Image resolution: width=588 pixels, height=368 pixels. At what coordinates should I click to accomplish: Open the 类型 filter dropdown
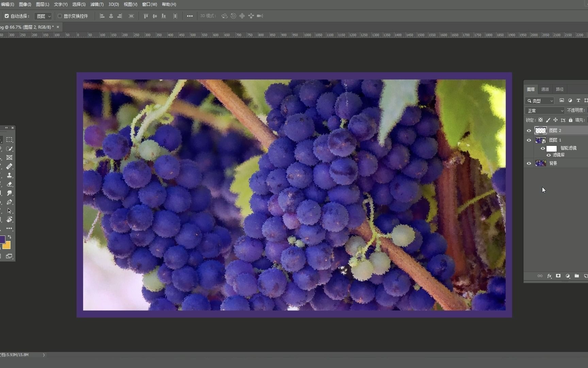tap(540, 101)
